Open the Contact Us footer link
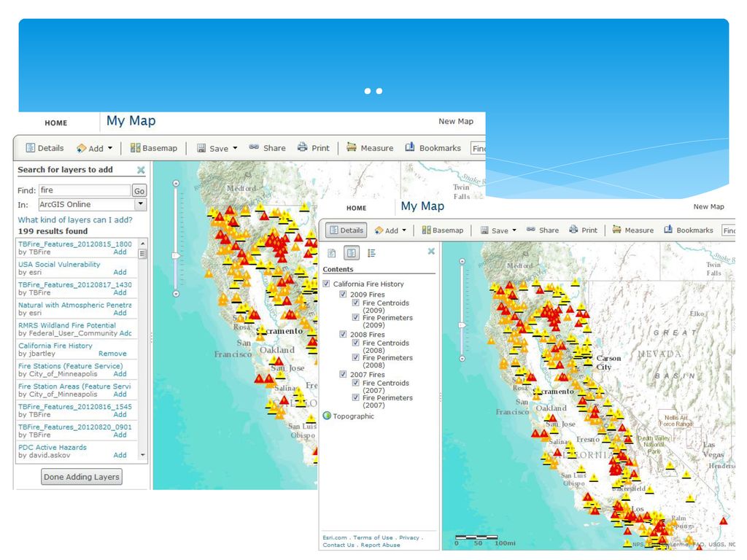Viewport: 747px width, 560px height. coord(338,545)
